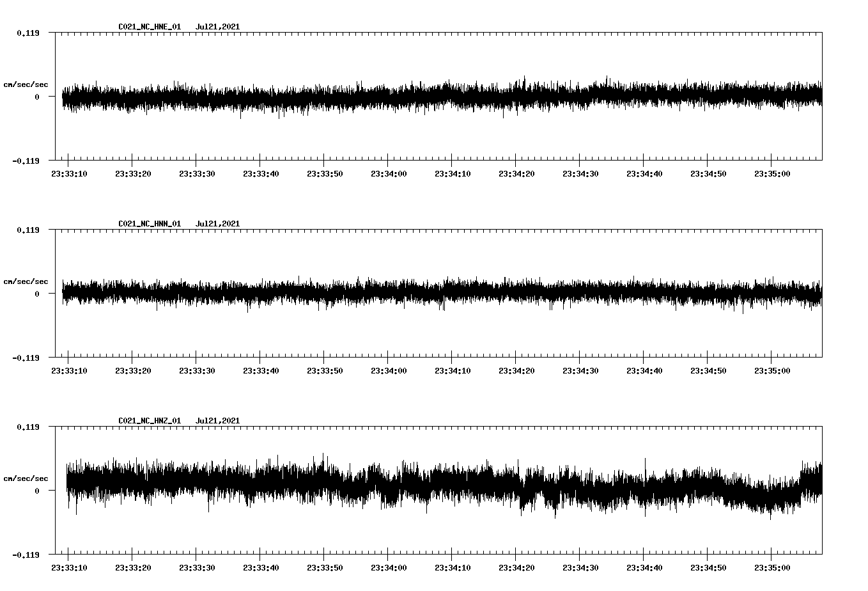
Task: Click the cm/sec/sec unit label on top plot
Action: [26, 82]
